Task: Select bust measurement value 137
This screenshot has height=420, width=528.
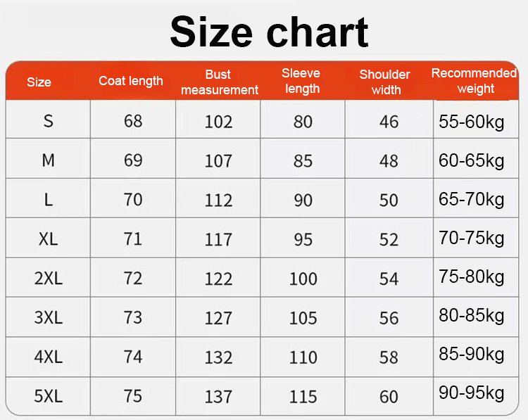Action: point(218,397)
